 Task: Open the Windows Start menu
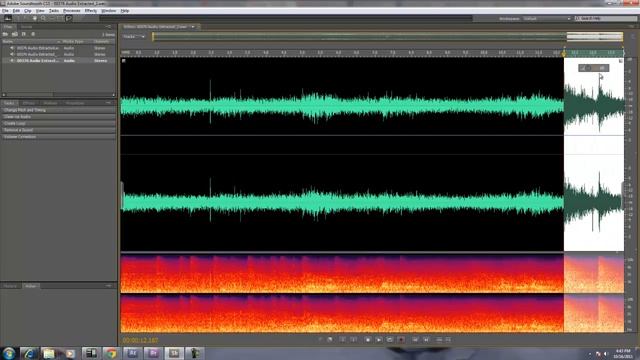(9, 353)
